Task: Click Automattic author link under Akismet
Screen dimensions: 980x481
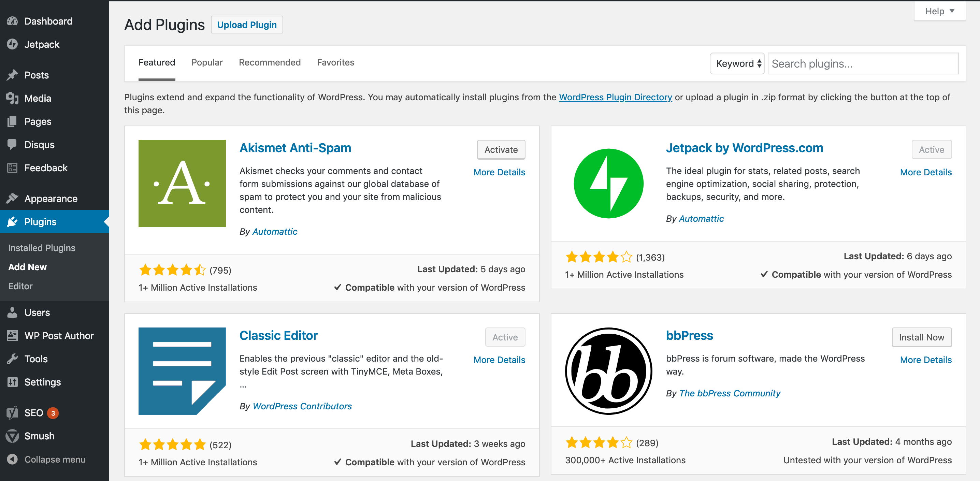Action: [x=275, y=232]
